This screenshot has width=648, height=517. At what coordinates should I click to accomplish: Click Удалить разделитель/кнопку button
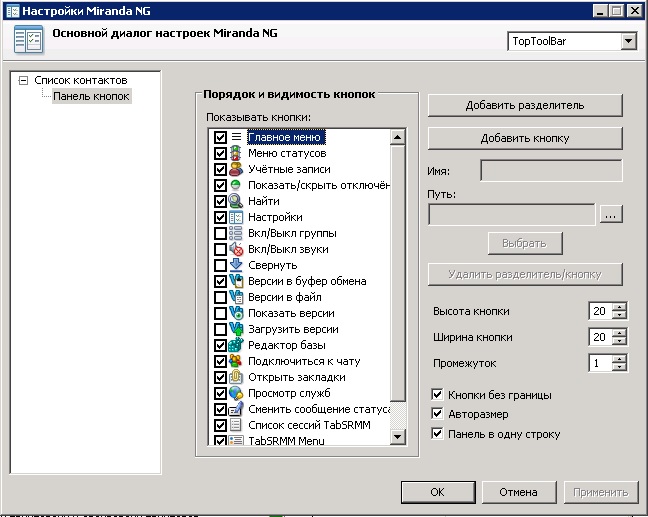(x=525, y=274)
